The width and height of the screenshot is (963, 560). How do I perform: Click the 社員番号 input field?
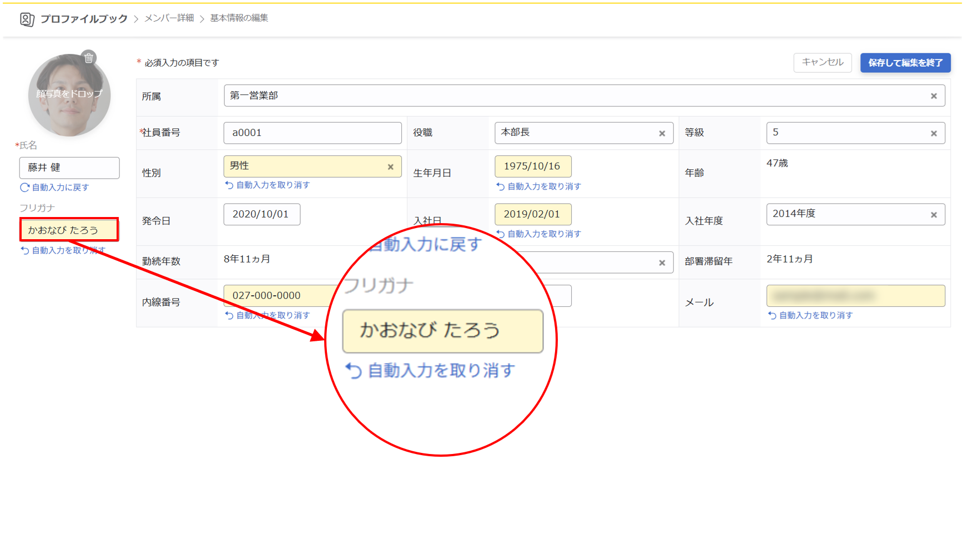(312, 133)
